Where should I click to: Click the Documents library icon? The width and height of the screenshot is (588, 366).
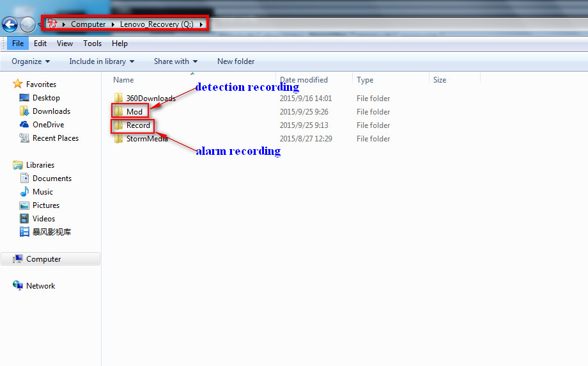point(24,178)
